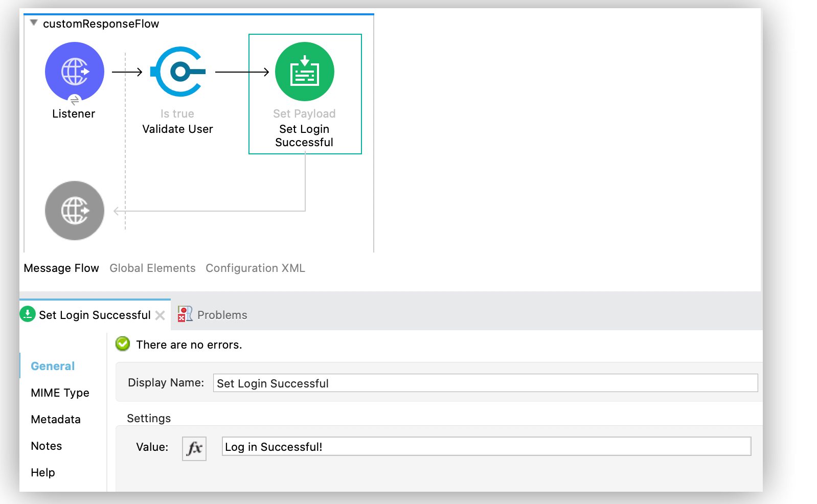This screenshot has height=504, width=817.
Task: Click the Validate User Is true icon
Action: tap(178, 72)
